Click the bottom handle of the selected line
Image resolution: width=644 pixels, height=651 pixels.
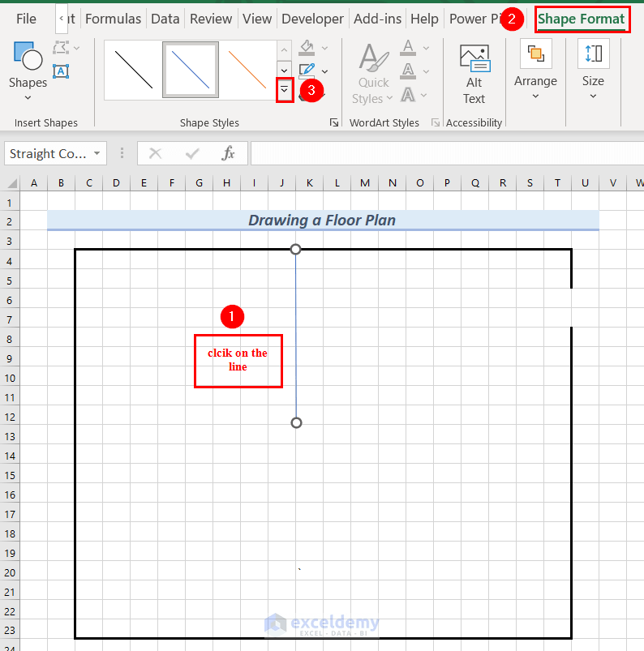coord(296,422)
